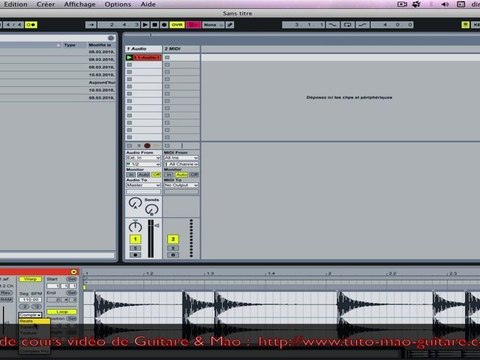The height and width of the screenshot is (360, 480).
Task: Open the Audio To Master dropdown
Action: coord(143,185)
